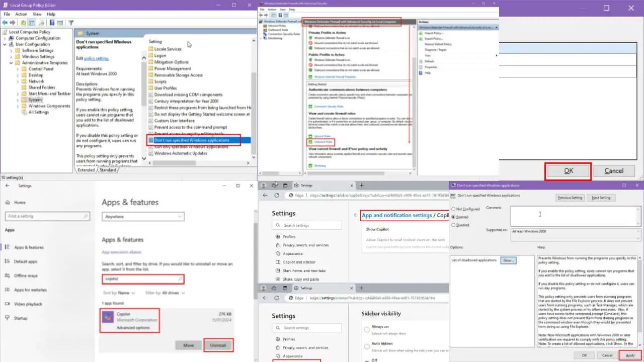
Task: Switch to the Extended tab
Action: [x=86, y=170]
